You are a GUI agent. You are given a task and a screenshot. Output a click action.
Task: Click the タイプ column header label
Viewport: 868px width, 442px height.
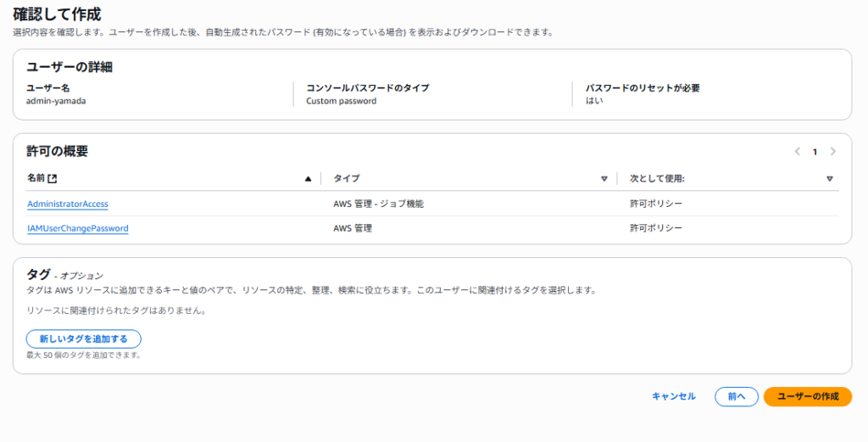click(x=346, y=179)
